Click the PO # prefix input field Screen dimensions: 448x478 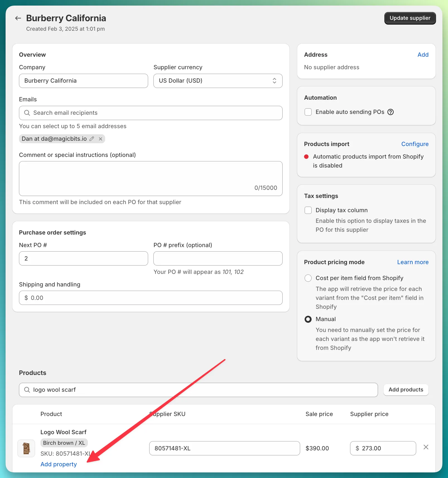click(x=218, y=259)
